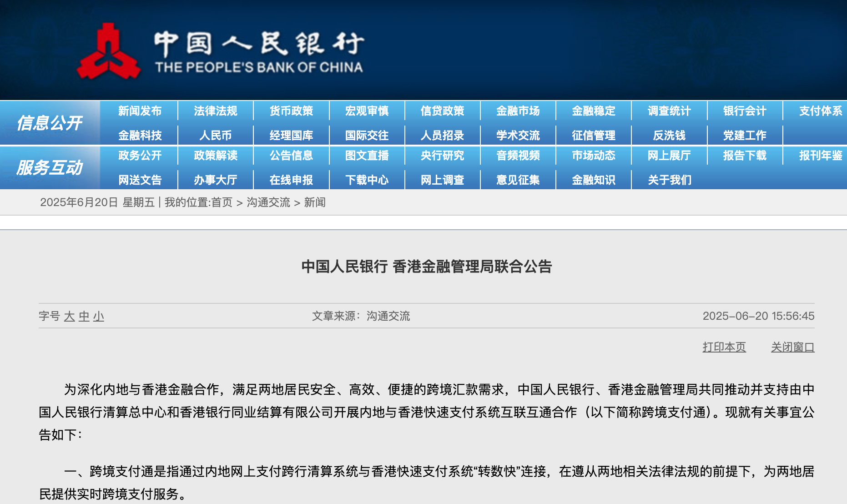Image resolution: width=847 pixels, height=504 pixels.
Task: Click 沟通交流 in the breadcrumb
Action: (268, 202)
